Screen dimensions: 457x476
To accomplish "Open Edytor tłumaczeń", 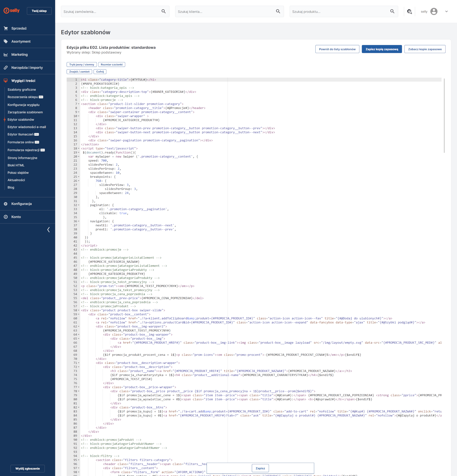I will tap(20, 134).
